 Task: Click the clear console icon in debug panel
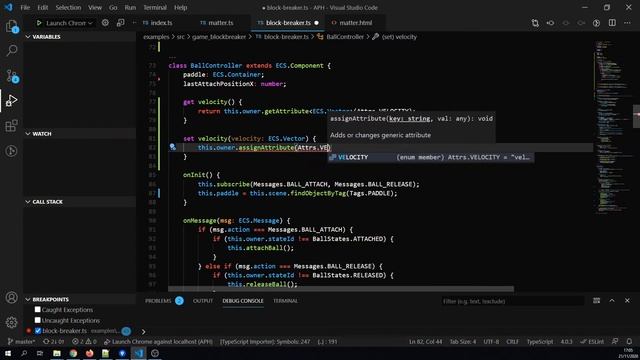click(x=597, y=300)
